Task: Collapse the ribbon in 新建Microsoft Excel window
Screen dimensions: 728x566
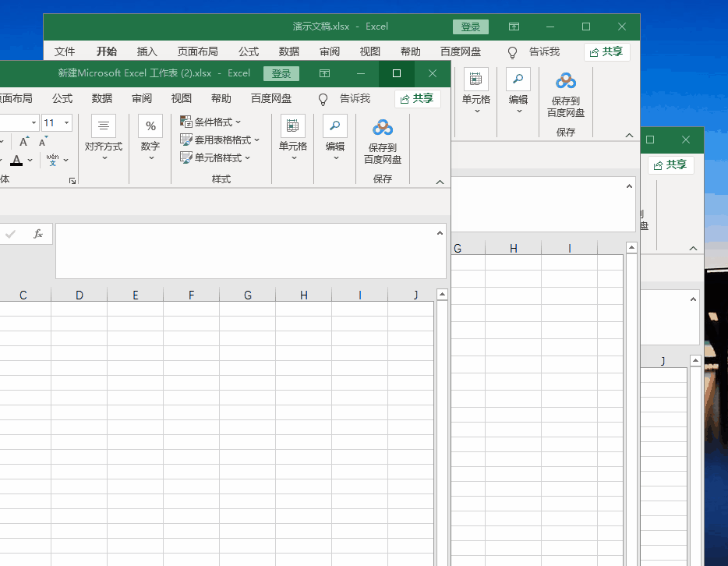Action: pyautogui.click(x=440, y=182)
